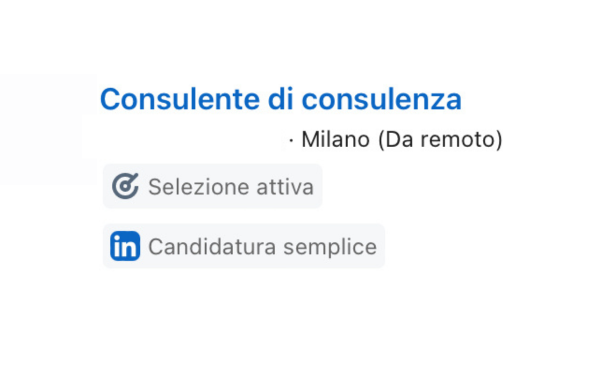Viewport: 600px width, 370px height.
Task: Open the Consulente di consulenza job title link
Action: 280,99
